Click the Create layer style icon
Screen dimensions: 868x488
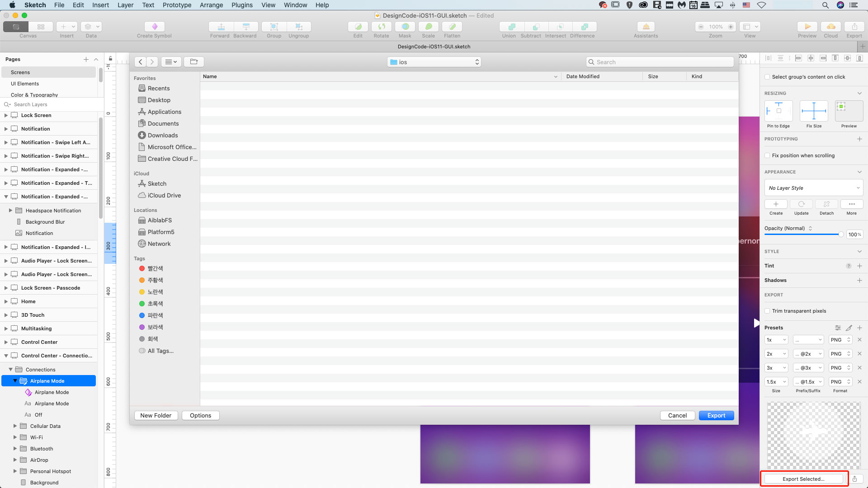tap(776, 204)
